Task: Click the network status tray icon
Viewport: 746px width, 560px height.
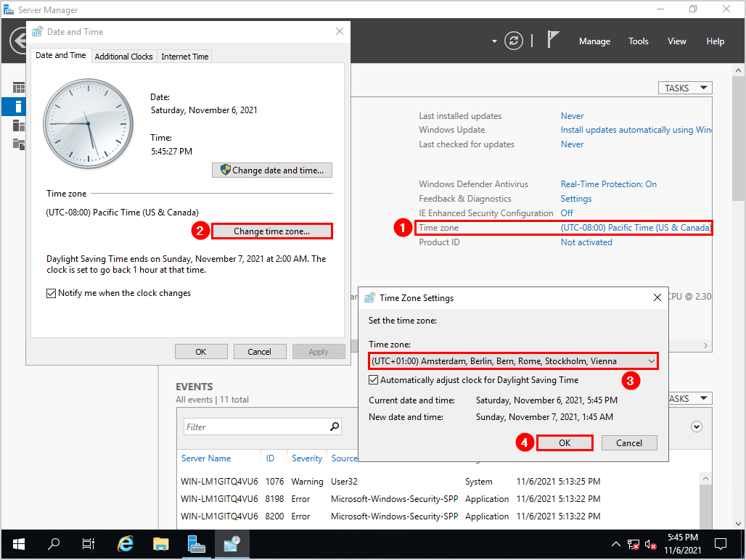Action: point(634,544)
